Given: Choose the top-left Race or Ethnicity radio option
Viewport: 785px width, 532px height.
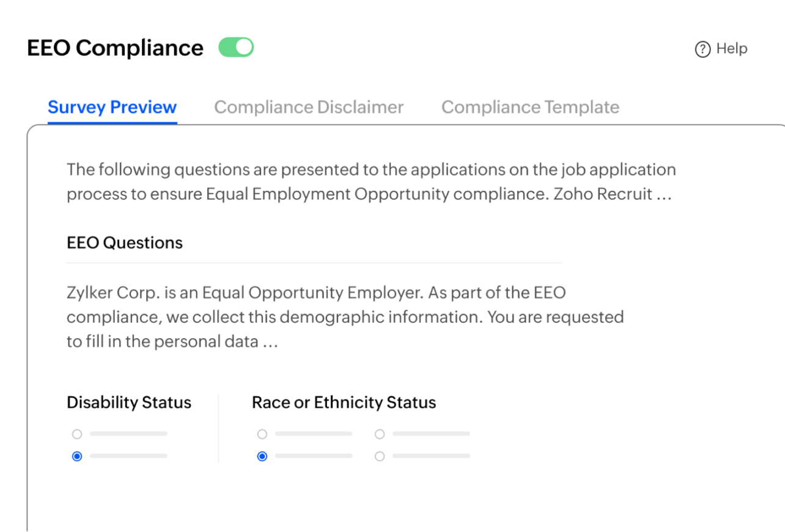Looking at the screenshot, I should [262, 434].
